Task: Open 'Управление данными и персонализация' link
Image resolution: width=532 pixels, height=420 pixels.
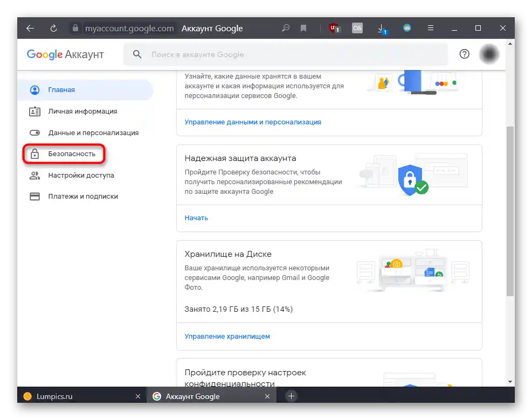Action: (253, 122)
